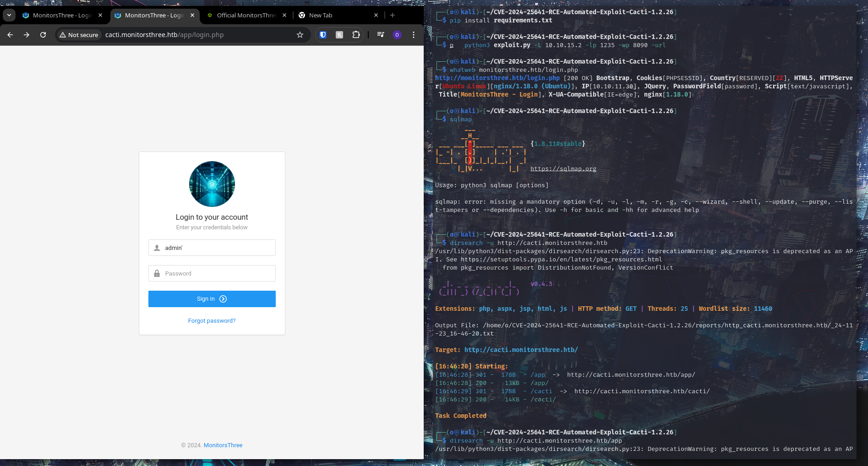Click the user icon in username field
868x466 pixels.
click(157, 248)
